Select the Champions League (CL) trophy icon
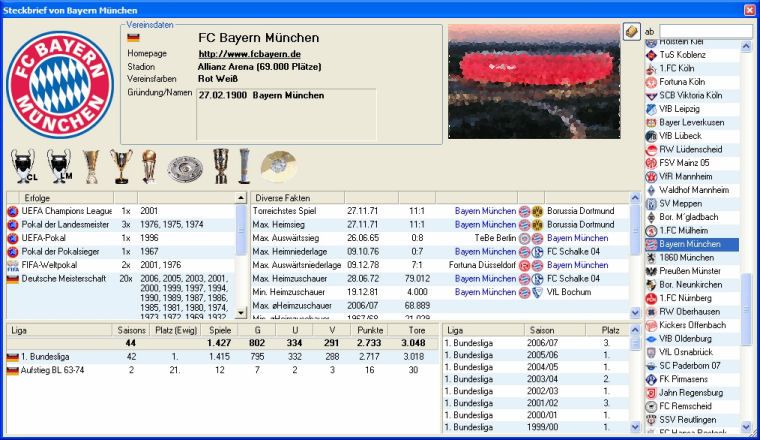The height and width of the screenshot is (440, 760). coord(24,166)
